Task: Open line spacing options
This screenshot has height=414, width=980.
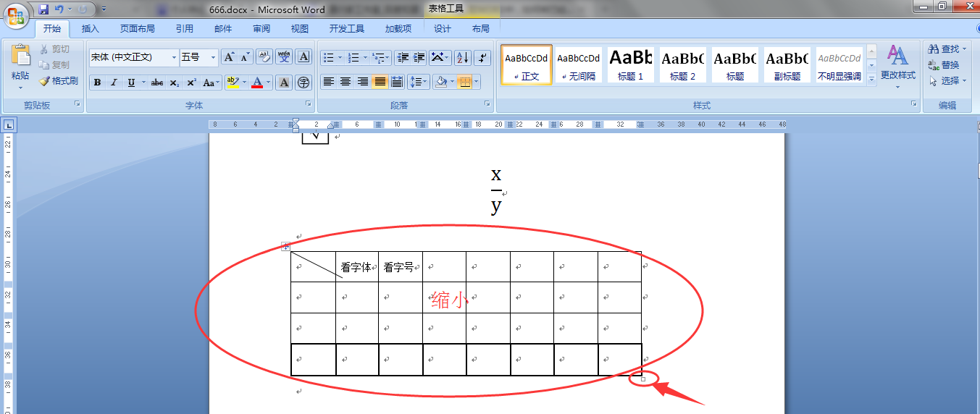Action: (x=419, y=82)
